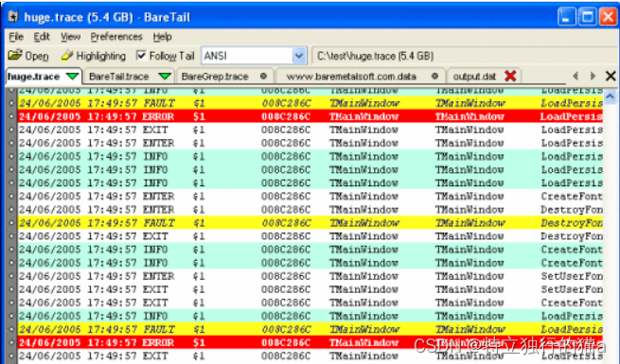Click green arrow on huge.trace tab
Viewport: 620px width, 364px height.
tap(72, 76)
